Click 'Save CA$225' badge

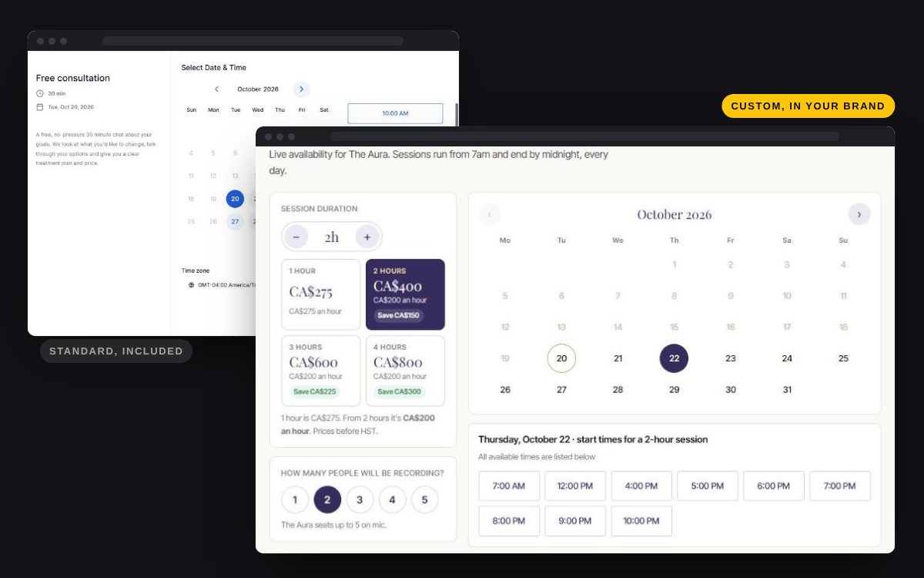[314, 391]
